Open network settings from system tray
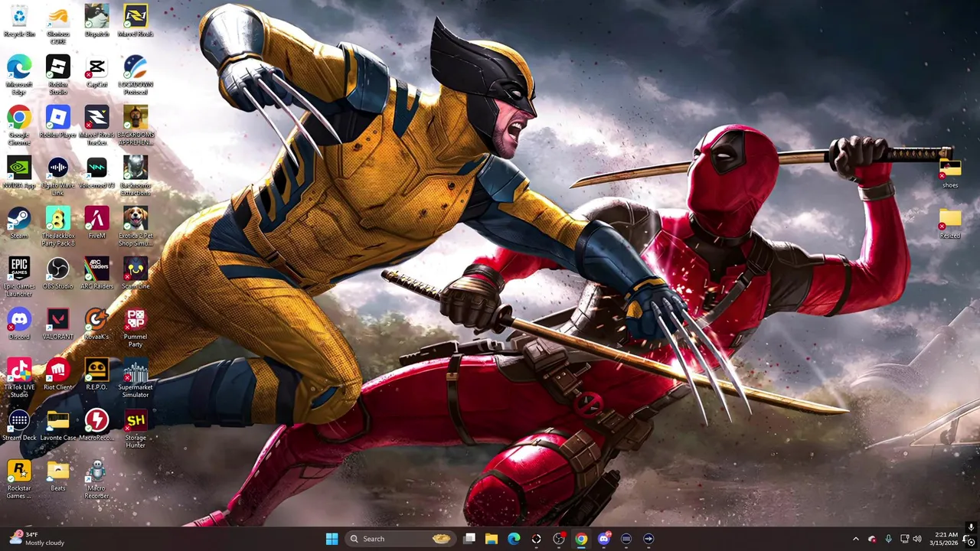The width and height of the screenshot is (980, 551). (x=904, y=539)
